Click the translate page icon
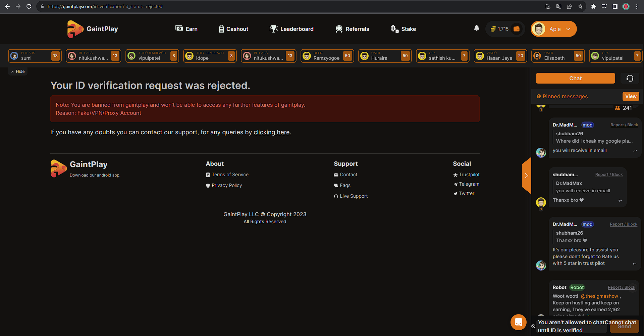 pos(559,6)
